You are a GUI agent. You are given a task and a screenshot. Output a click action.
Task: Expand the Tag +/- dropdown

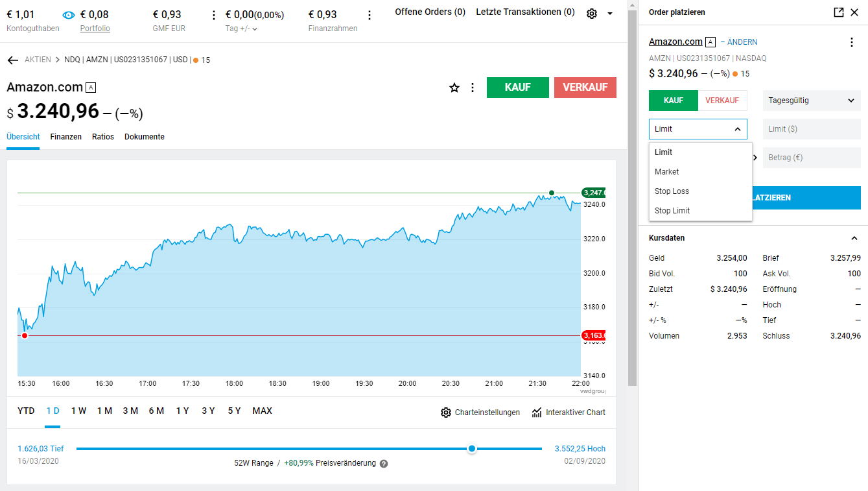241,29
